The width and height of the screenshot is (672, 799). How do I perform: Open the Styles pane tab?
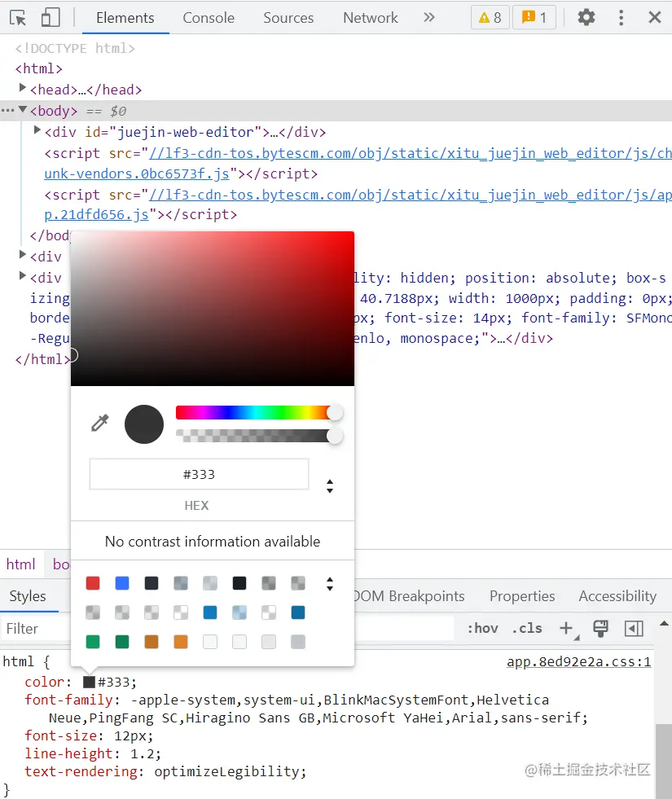[x=28, y=596]
